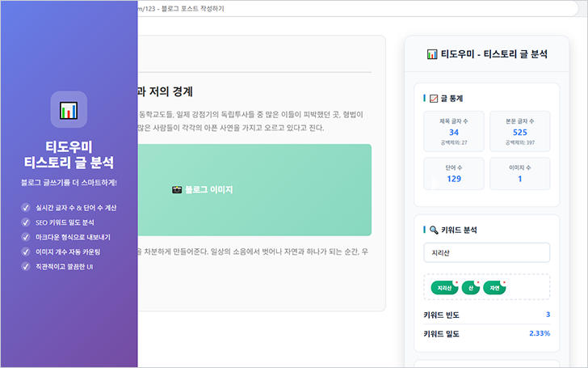Click checkmark beside 이미지 개수 자동 카운팅

point(26,252)
